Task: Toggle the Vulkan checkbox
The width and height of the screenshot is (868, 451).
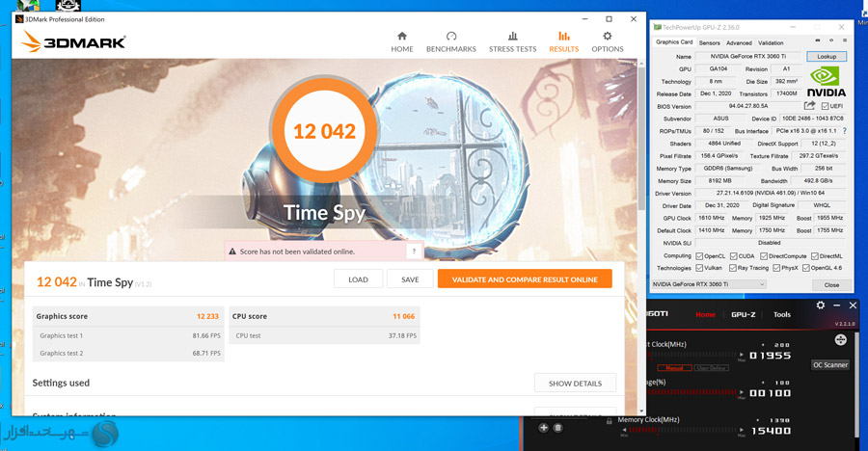Action: coord(699,268)
